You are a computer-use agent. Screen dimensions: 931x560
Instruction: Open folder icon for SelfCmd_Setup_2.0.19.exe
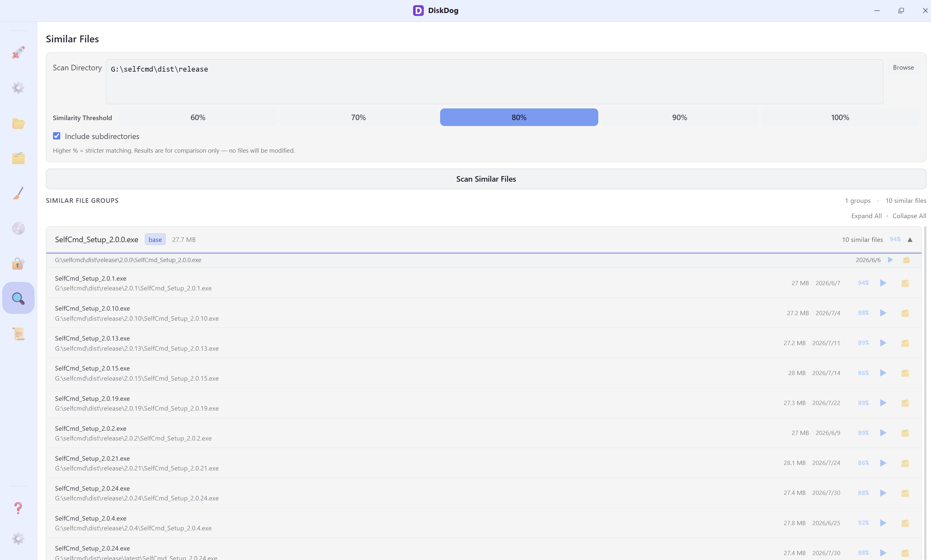point(905,403)
